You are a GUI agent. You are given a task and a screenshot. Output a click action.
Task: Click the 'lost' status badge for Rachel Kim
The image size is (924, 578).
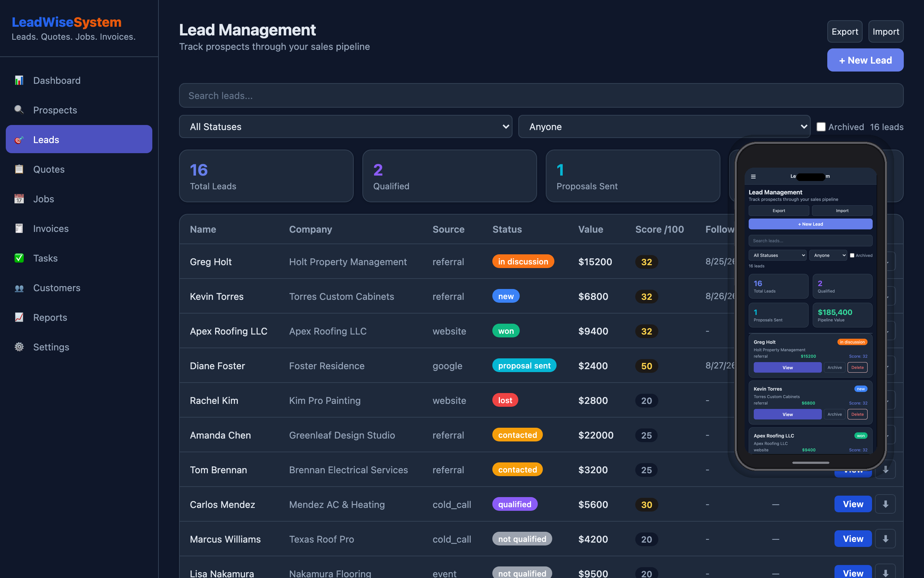tap(505, 400)
